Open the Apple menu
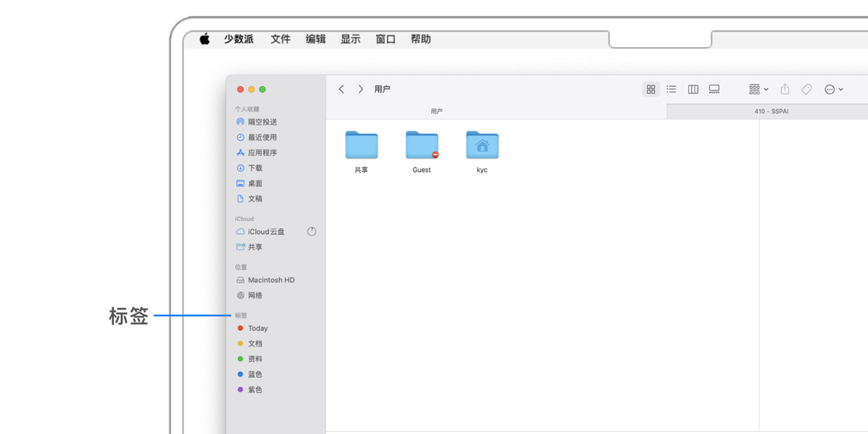The width and height of the screenshot is (868, 434). click(205, 39)
